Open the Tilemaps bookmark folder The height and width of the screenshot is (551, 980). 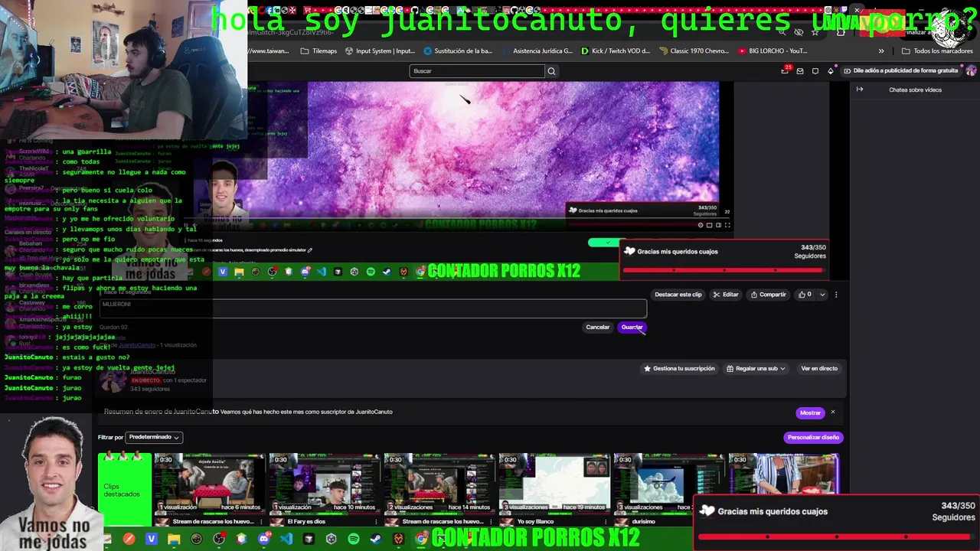(x=318, y=51)
